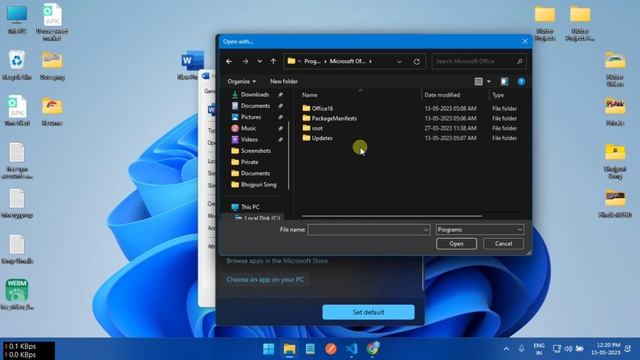
Task: Select the Updates folder
Action: pyautogui.click(x=322, y=138)
